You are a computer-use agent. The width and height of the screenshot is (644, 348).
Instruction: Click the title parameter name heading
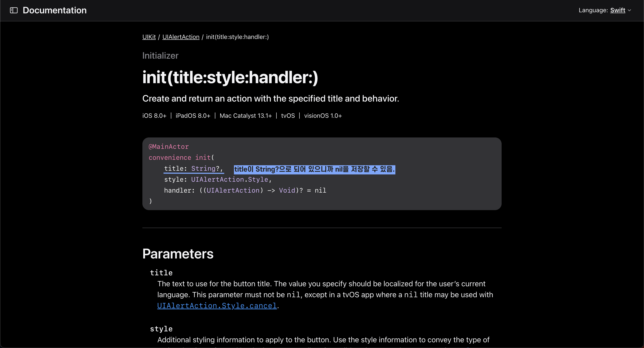(x=161, y=272)
